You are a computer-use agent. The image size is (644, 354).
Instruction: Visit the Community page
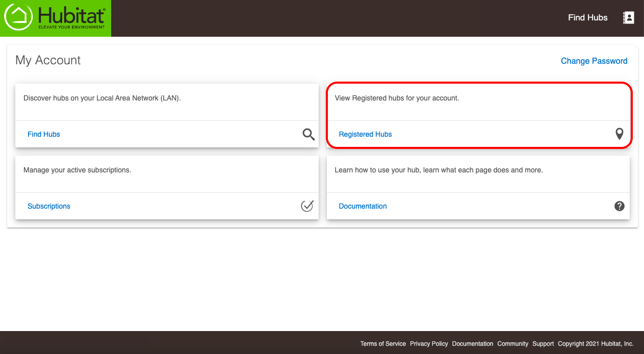pos(512,344)
